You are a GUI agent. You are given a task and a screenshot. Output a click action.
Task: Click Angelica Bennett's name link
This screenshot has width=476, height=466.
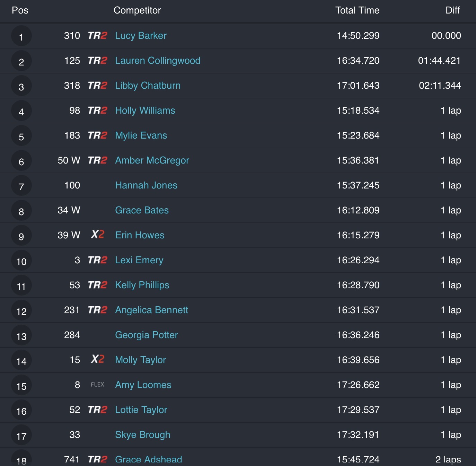coord(151,310)
